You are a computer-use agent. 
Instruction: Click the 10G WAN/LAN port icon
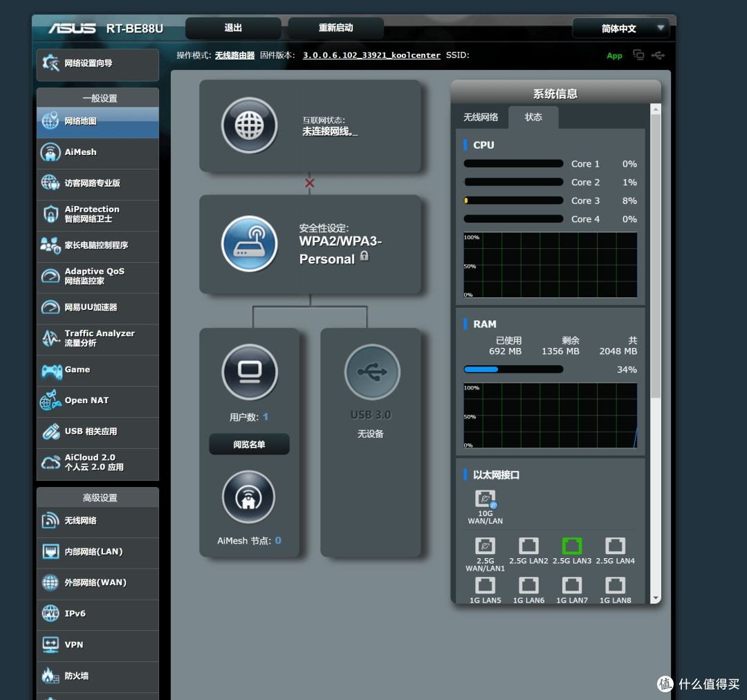coord(486,499)
